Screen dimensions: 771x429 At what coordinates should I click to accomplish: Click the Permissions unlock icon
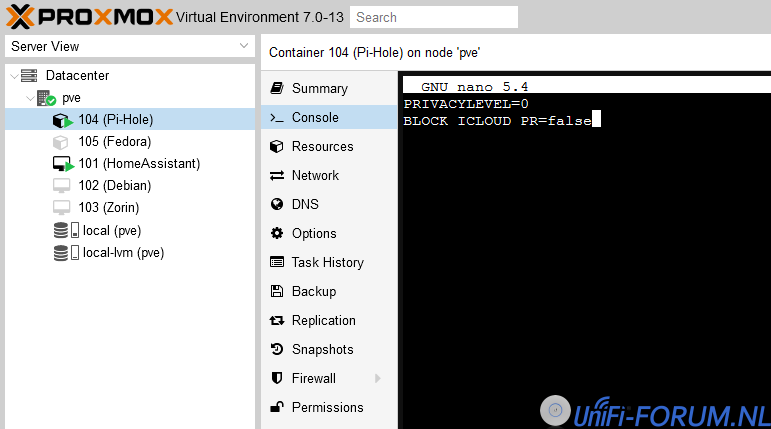coord(277,407)
